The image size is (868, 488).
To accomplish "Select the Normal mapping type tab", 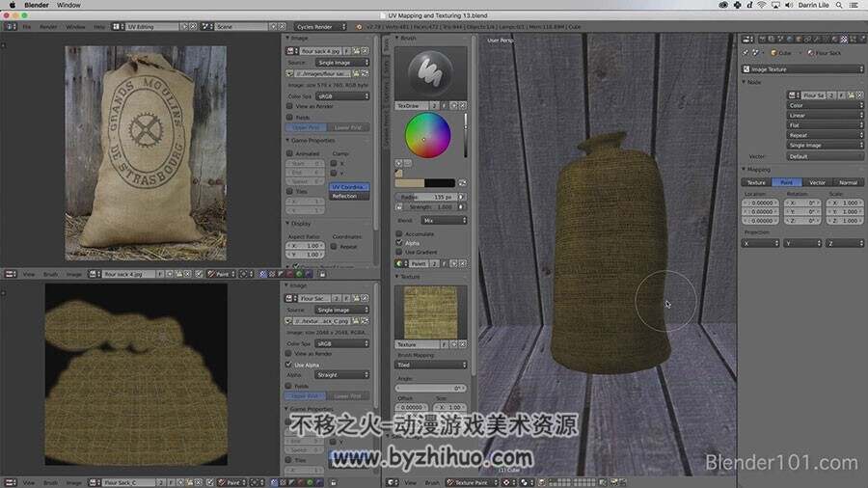I will [848, 182].
